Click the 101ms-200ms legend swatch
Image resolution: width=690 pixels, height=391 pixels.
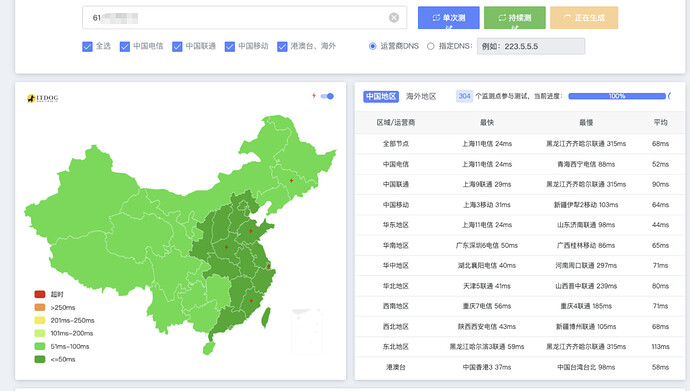[40, 333]
